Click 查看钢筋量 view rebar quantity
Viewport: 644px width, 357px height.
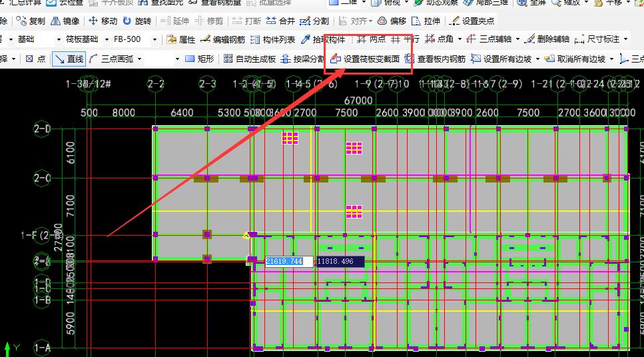click(x=215, y=3)
